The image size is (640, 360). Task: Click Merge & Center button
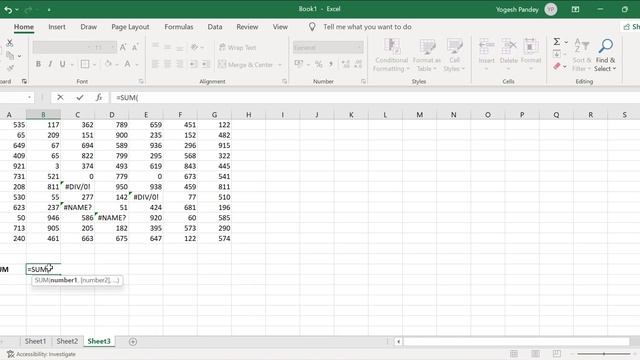[x=246, y=64]
